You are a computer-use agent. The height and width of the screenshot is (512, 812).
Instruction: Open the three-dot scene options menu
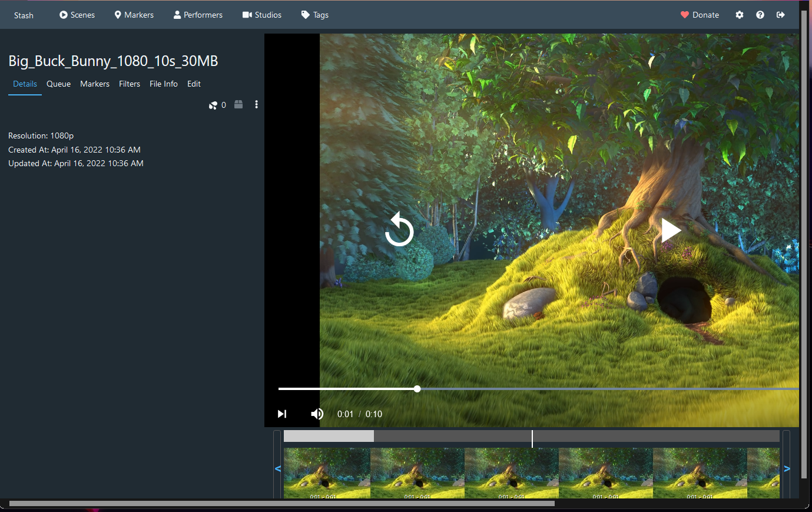(x=256, y=104)
